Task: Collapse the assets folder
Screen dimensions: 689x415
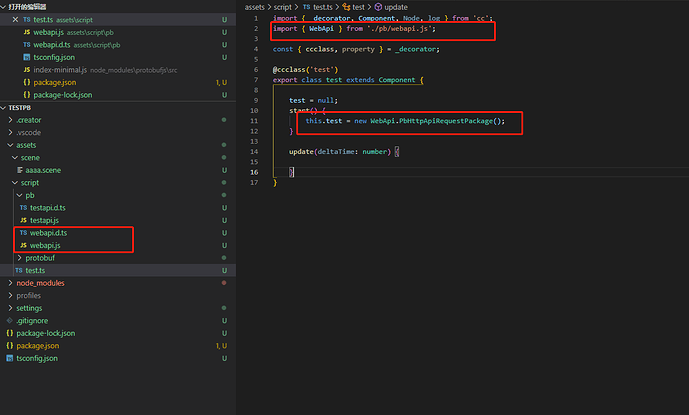Action: [x=26, y=145]
